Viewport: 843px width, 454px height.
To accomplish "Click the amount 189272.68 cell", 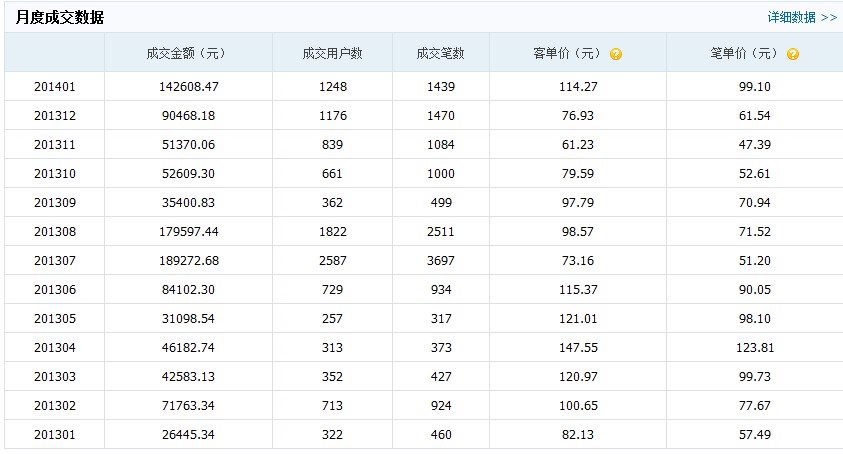I will point(182,261).
